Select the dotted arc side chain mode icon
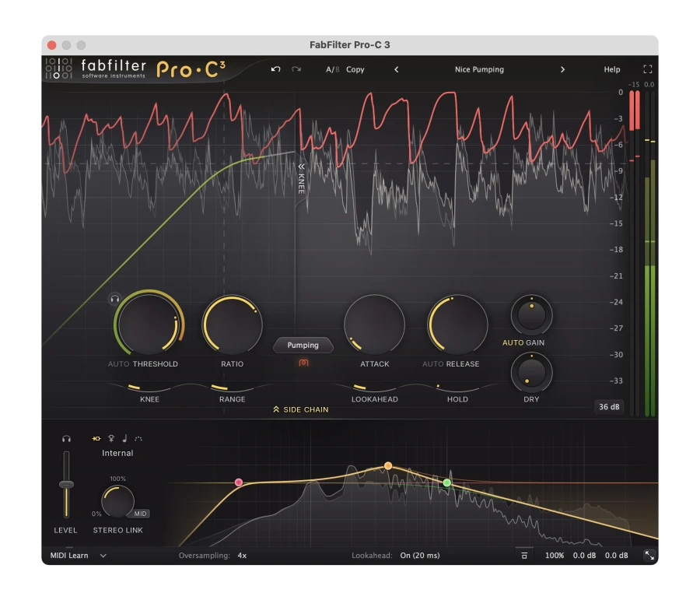 click(138, 439)
